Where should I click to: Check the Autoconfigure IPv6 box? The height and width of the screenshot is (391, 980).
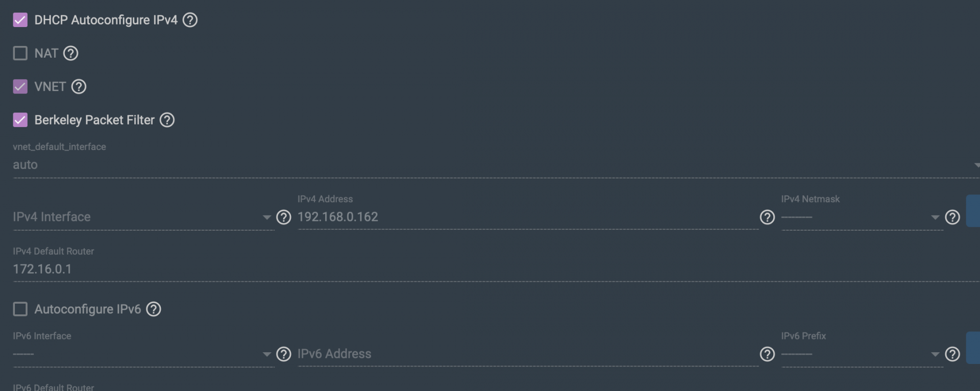point(20,309)
